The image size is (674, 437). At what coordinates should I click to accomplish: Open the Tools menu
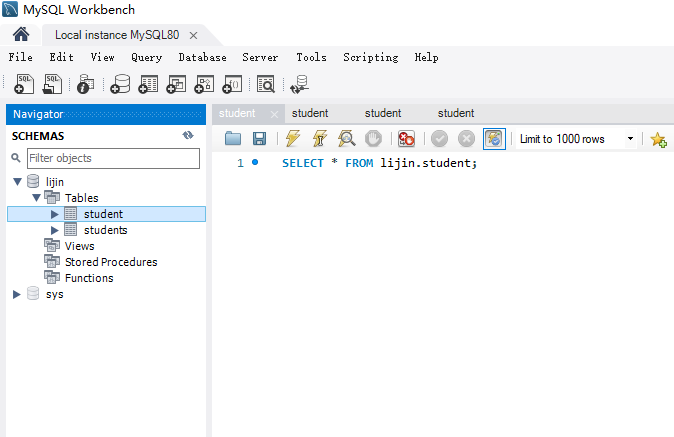point(311,57)
